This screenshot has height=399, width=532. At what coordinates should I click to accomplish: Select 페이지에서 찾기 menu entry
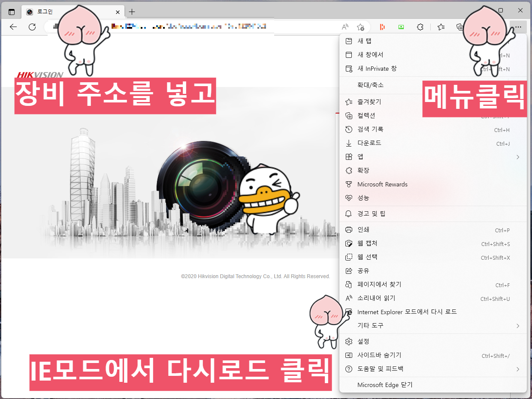(433, 285)
